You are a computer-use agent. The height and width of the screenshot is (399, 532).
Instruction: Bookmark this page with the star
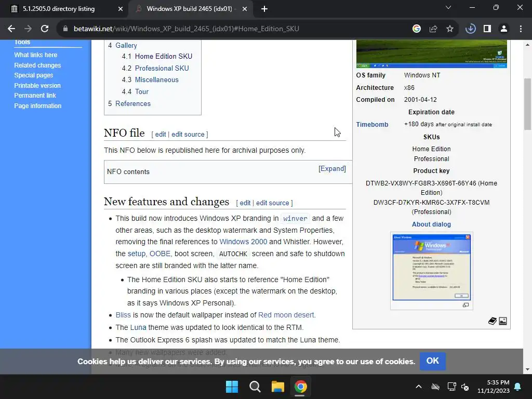click(x=449, y=29)
